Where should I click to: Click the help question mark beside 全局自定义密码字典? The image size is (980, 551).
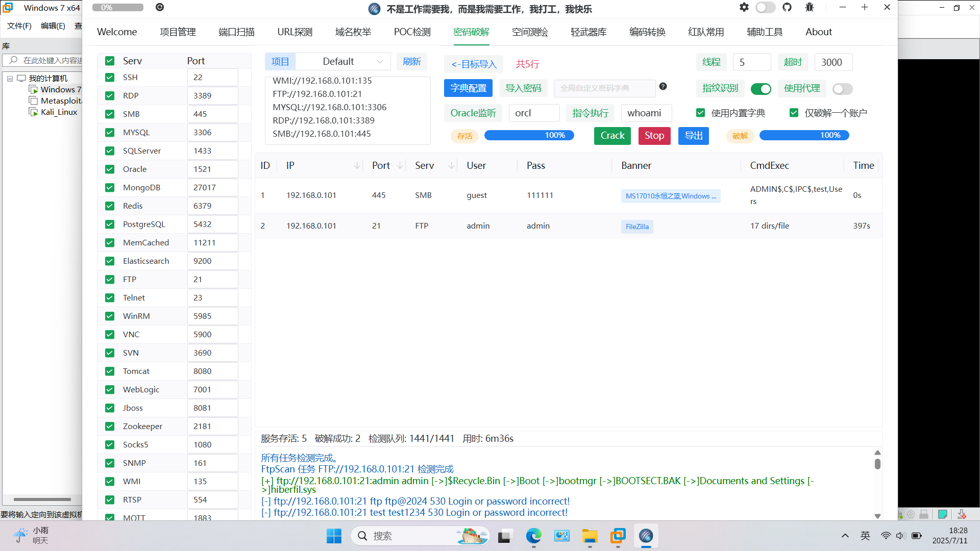pos(663,86)
